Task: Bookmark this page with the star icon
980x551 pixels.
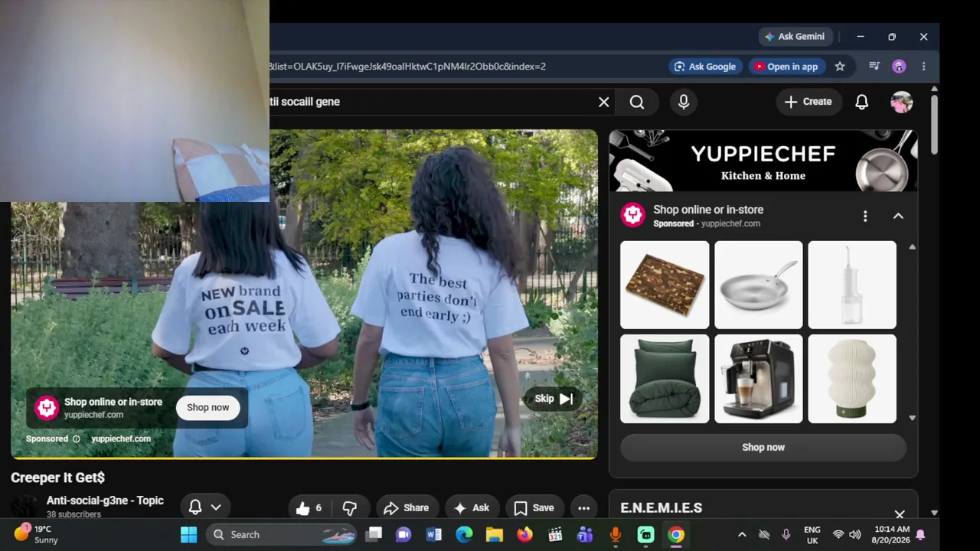Action: click(840, 67)
